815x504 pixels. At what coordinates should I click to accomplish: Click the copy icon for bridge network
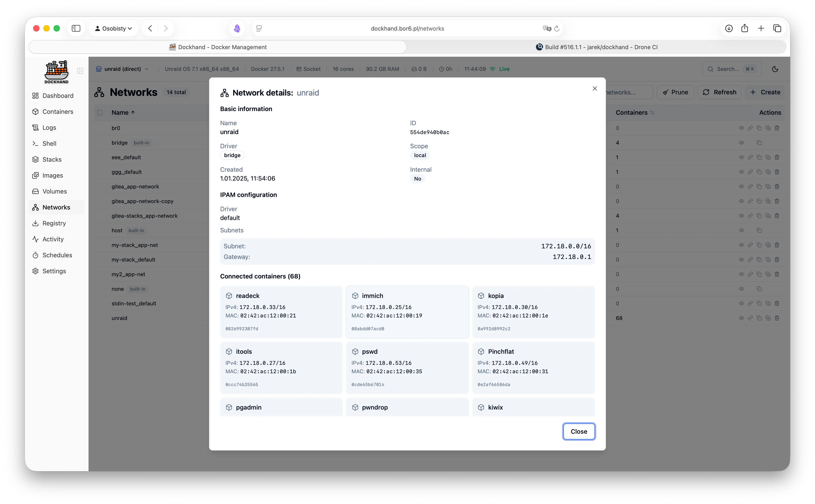pyautogui.click(x=759, y=143)
